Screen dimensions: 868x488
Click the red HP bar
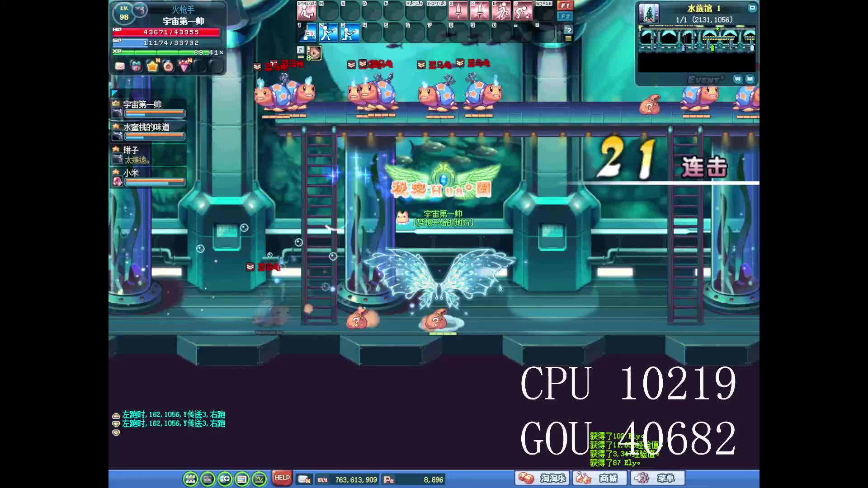[x=170, y=32]
